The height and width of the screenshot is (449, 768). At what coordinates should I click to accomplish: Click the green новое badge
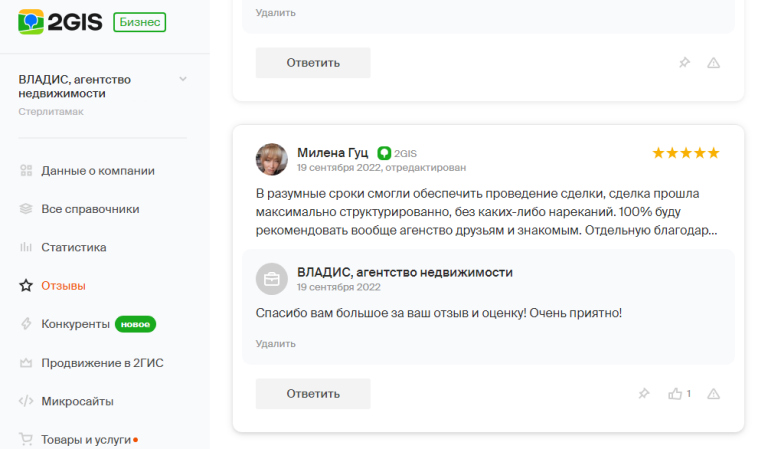[135, 324]
